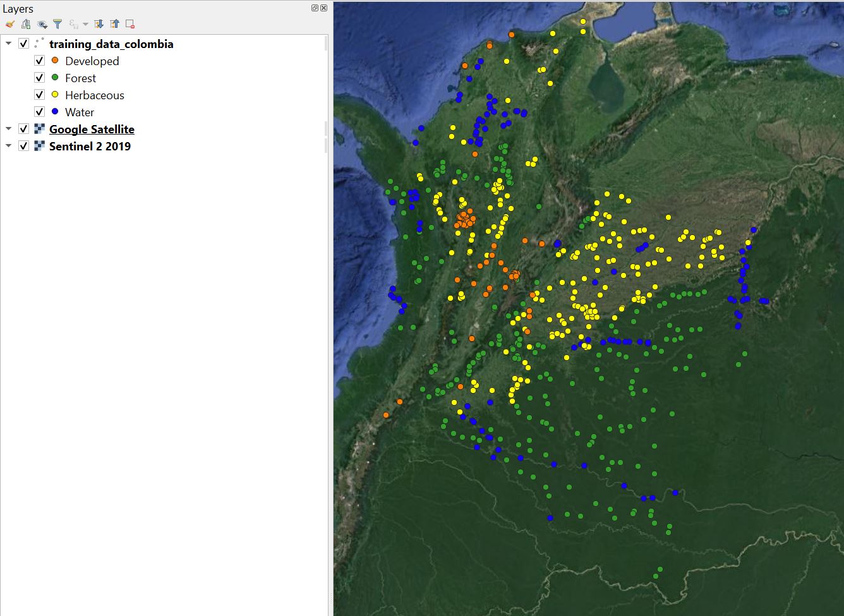Collapse the Sentinel 2 2019 layer arrow

(8, 146)
